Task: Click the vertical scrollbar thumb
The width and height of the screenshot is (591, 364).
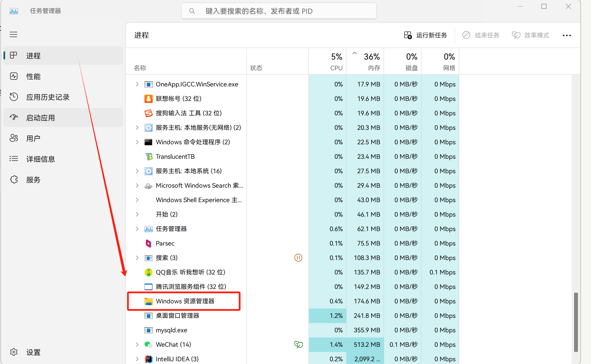Action: coord(575,322)
